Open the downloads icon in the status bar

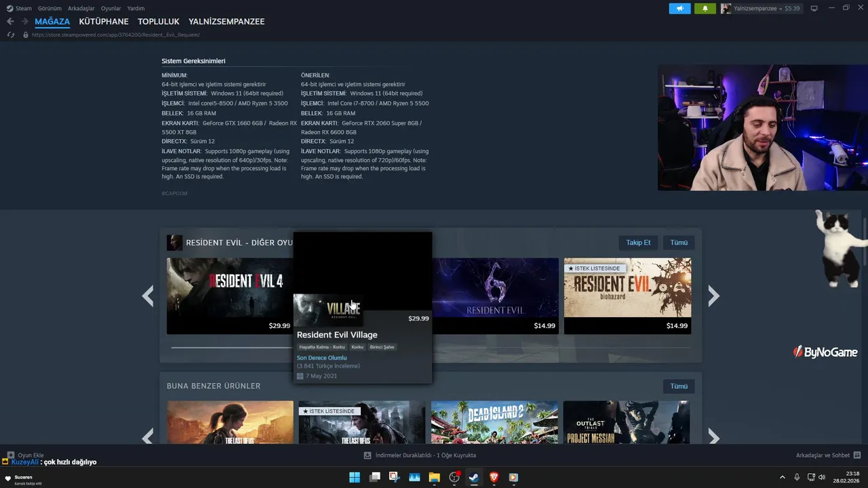click(368, 455)
